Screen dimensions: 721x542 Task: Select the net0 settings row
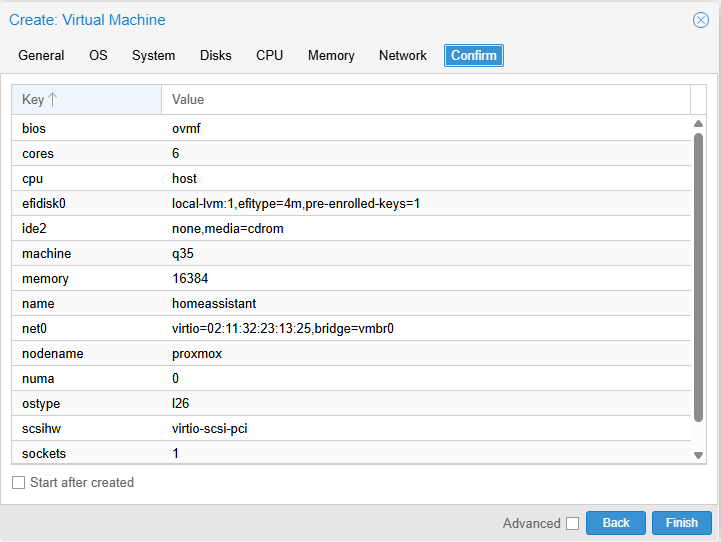click(350, 329)
